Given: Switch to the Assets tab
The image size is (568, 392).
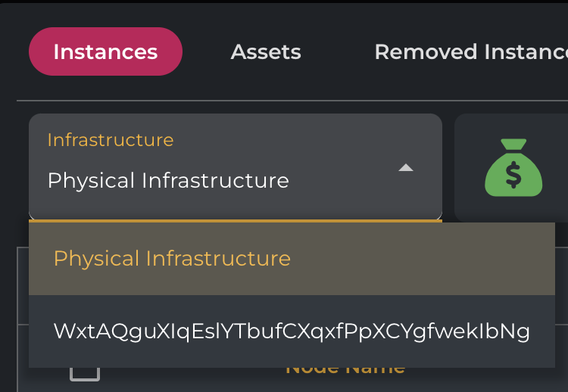Looking at the screenshot, I should pos(266,51).
